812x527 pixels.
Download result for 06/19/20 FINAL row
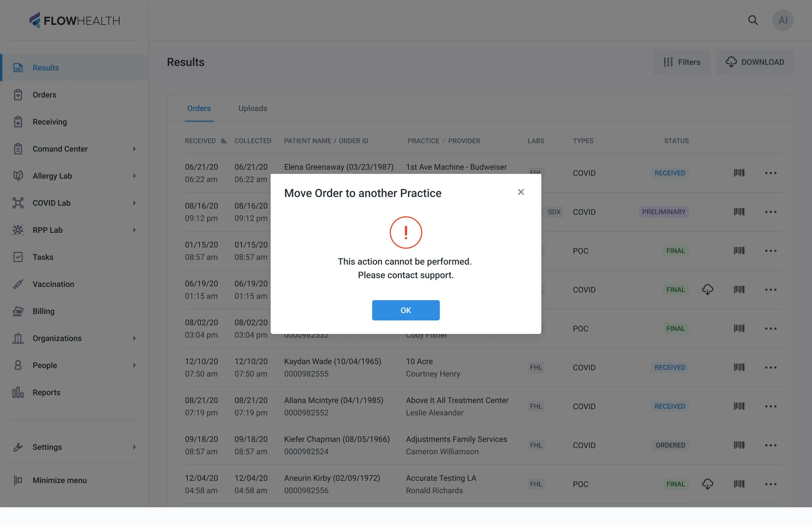click(708, 290)
